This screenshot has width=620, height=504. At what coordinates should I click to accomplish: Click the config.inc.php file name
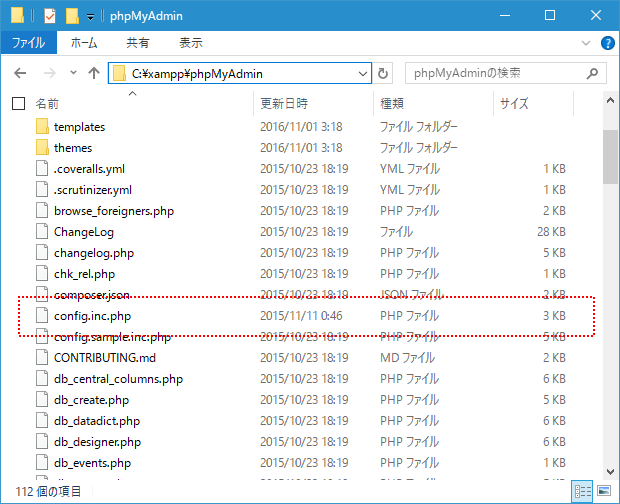[93, 316]
